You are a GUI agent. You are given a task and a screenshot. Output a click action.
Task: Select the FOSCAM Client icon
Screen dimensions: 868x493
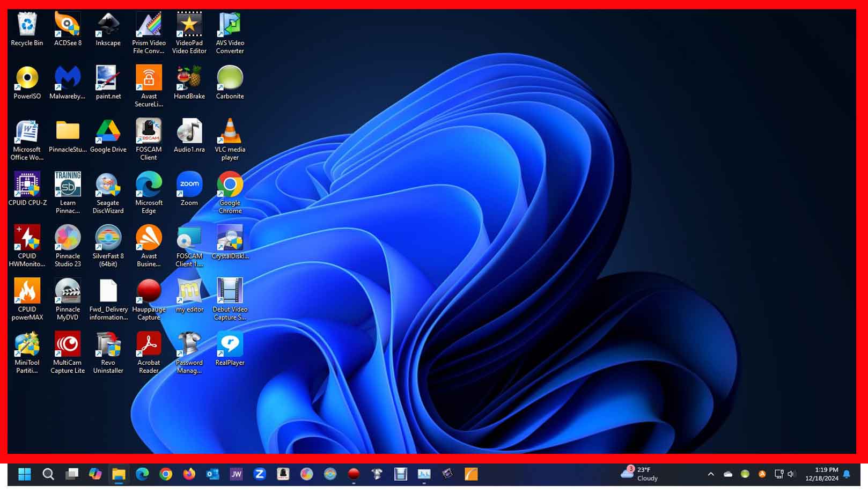[x=149, y=139]
